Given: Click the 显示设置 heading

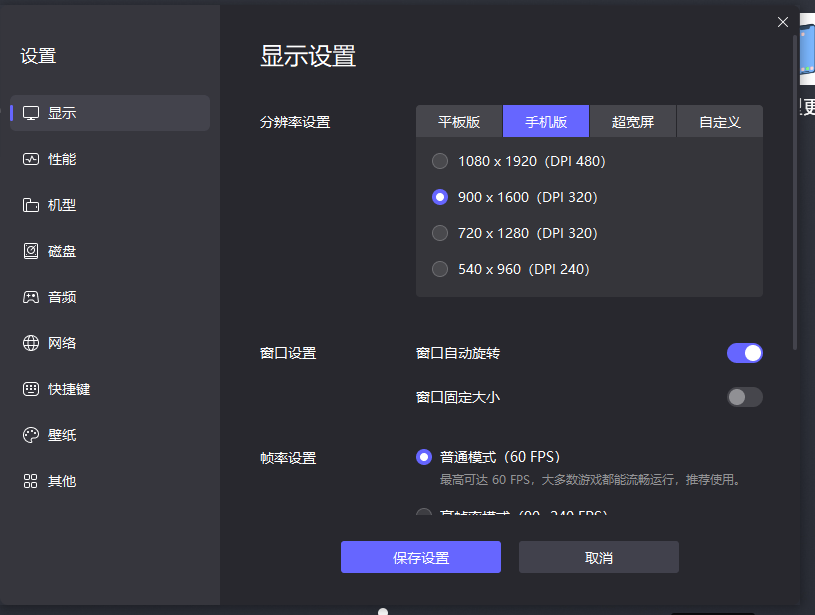Looking at the screenshot, I should tap(308, 56).
